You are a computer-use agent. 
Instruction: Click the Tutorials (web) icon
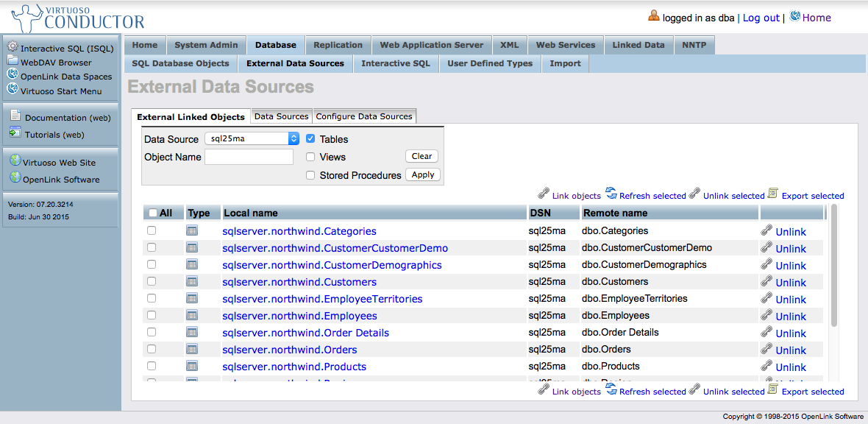tap(15, 133)
